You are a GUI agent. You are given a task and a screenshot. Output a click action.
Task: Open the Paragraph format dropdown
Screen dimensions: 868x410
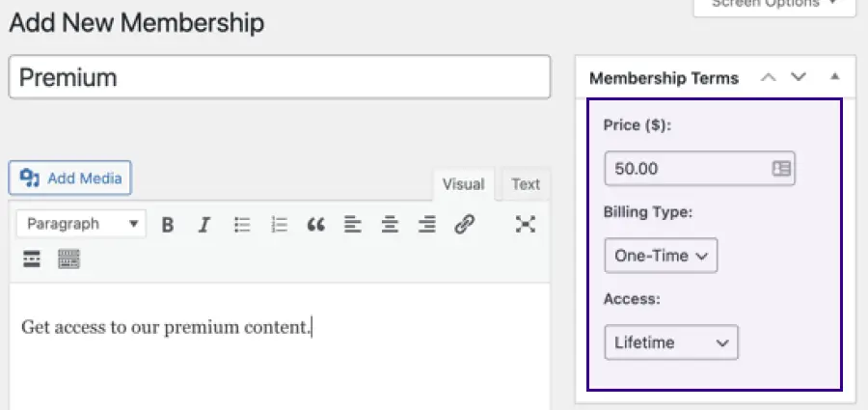point(82,224)
